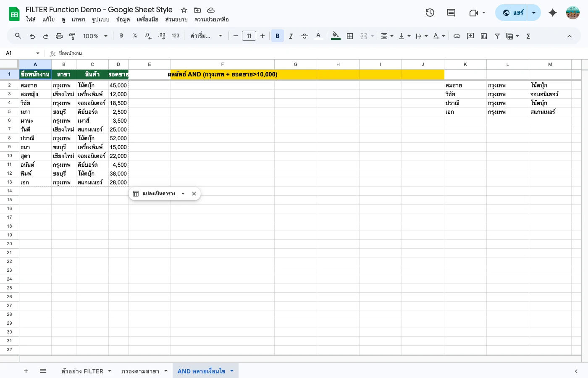The width and height of the screenshot is (588, 378).
Task: Format selection as percent
Action: [134, 36]
